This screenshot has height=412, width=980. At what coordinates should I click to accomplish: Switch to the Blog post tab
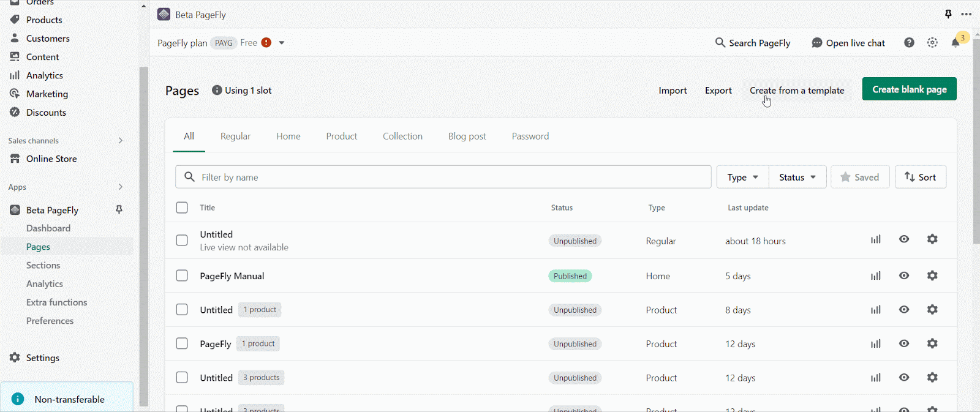pyautogui.click(x=467, y=136)
